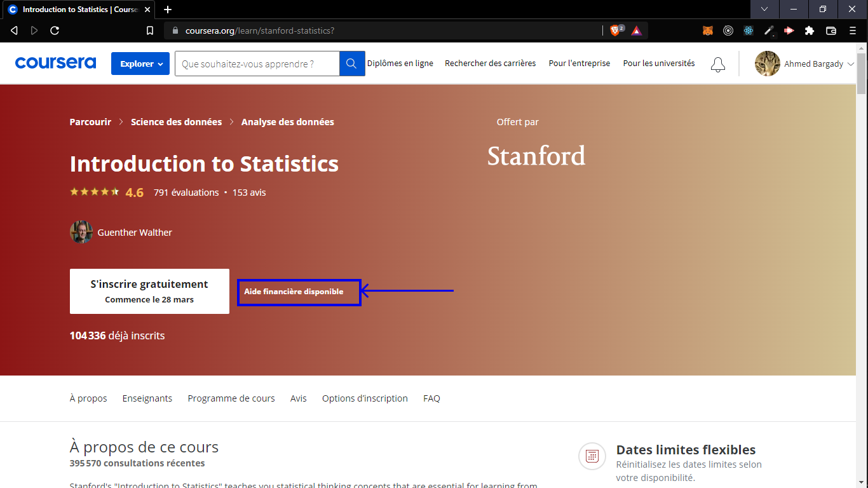Jump to Options d'inscription section

(x=365, y=398)
